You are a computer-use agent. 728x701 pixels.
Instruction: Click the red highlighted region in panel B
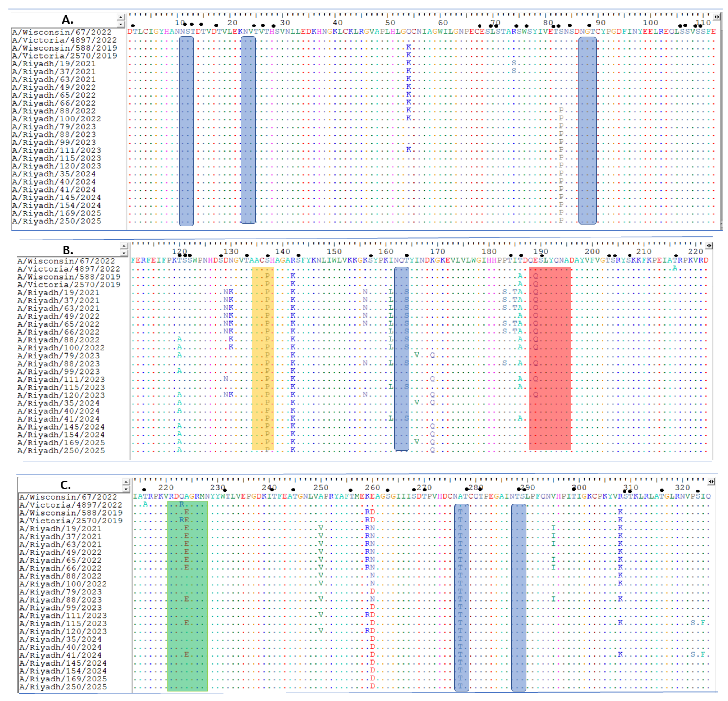550,359
